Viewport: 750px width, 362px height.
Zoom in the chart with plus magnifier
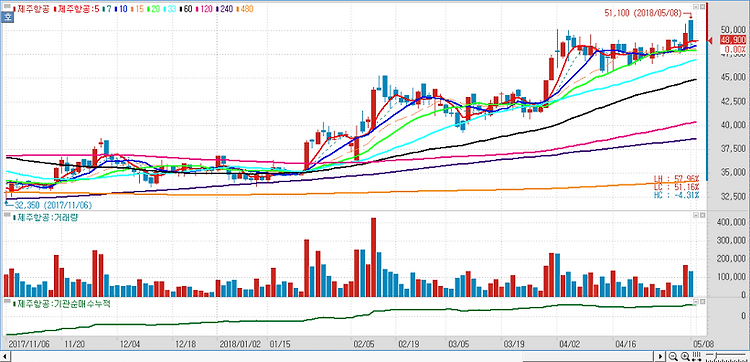[x=685, y=356]
